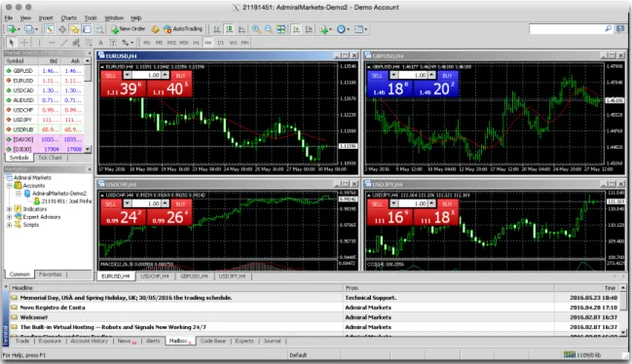Screen dimensions: 632x364
Task: Open the Indicators list dropdown
Action: click(x=325, y=29)
